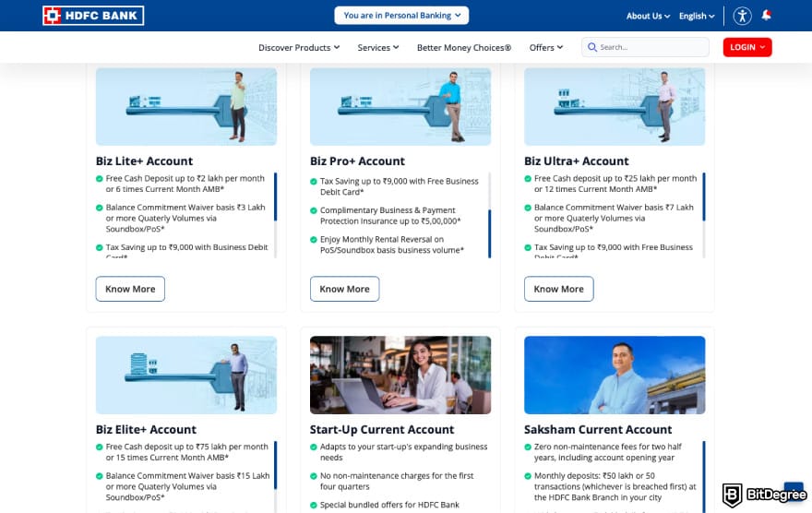
Task: Click 'Balance Commitment Waiver basis ₹7 Lakh' text
Action: point(614,218)
